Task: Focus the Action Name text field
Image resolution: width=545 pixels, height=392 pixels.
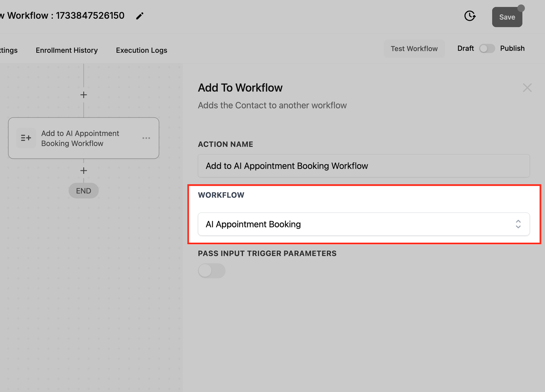Action: coord(363,166)
